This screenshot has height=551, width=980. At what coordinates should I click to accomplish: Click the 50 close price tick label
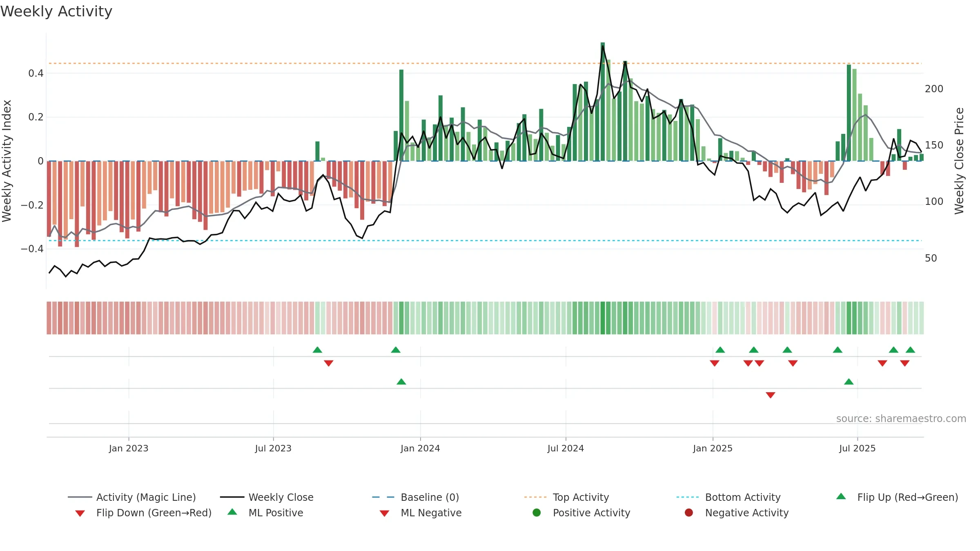(x=931, y=258)
